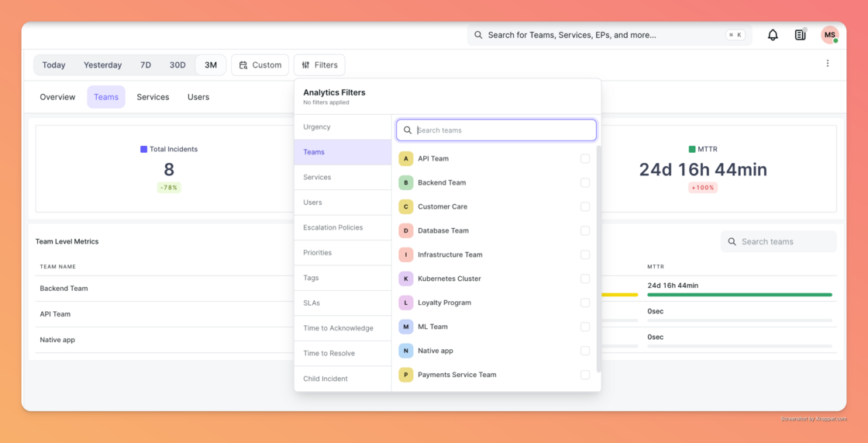868x443 pixels.
Task: Click the sliders icon on Filters button
Action: point(305,65)
